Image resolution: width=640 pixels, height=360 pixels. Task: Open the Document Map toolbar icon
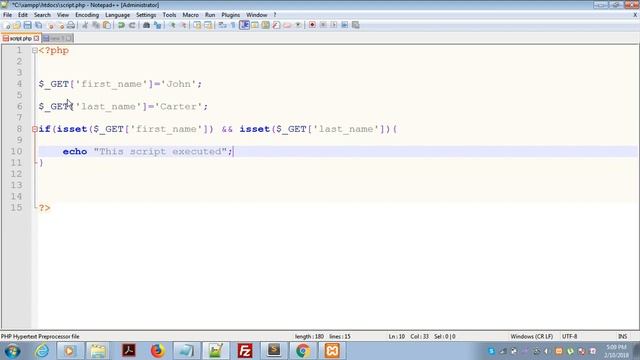[x=266, y=25]
